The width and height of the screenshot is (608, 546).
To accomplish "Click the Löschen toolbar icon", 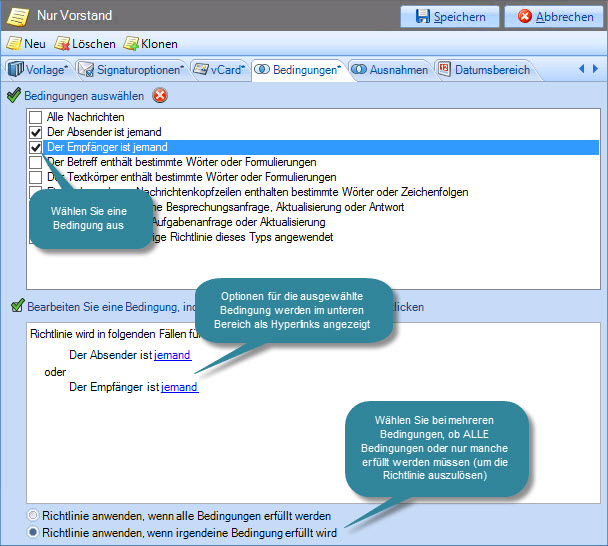I will [62, 44].
